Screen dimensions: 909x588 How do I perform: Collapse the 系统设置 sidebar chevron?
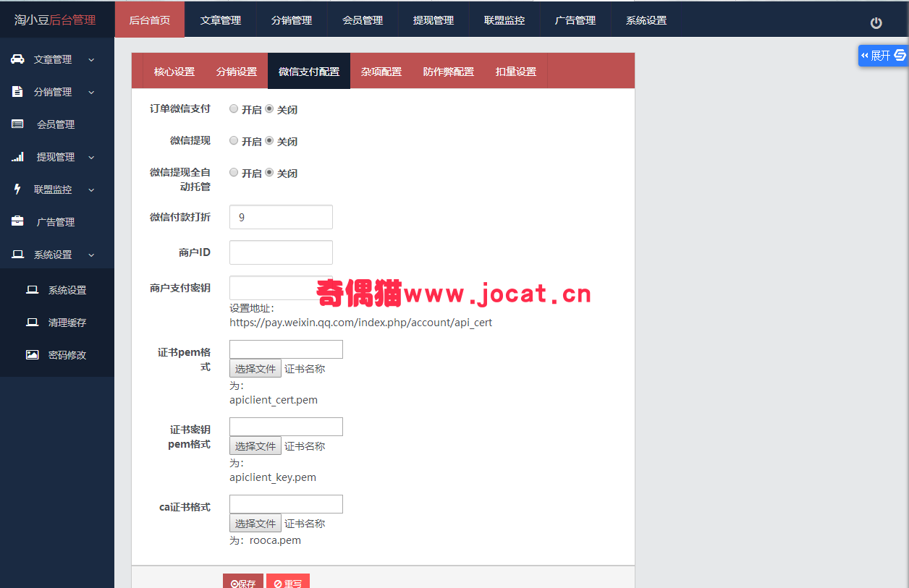(x=91, y=255)
